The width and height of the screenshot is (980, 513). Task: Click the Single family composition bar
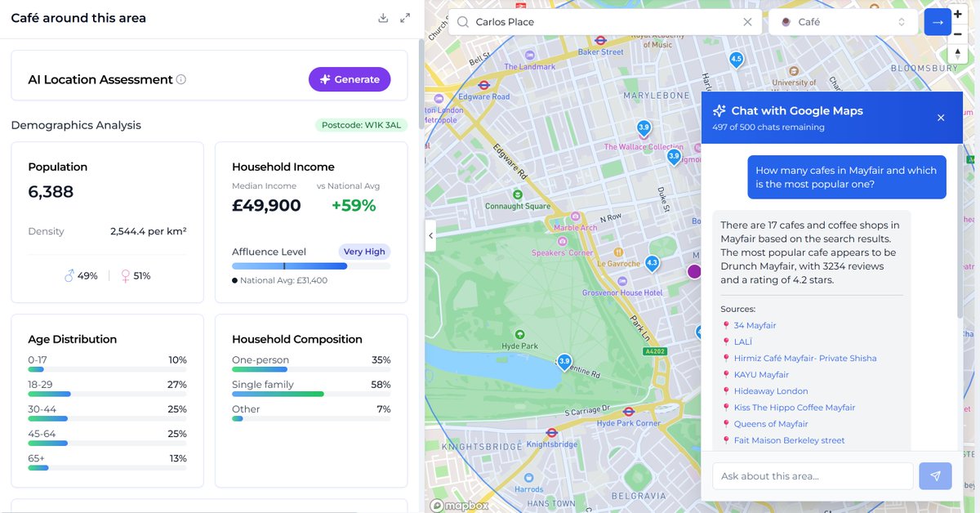(x=311, y=394)
